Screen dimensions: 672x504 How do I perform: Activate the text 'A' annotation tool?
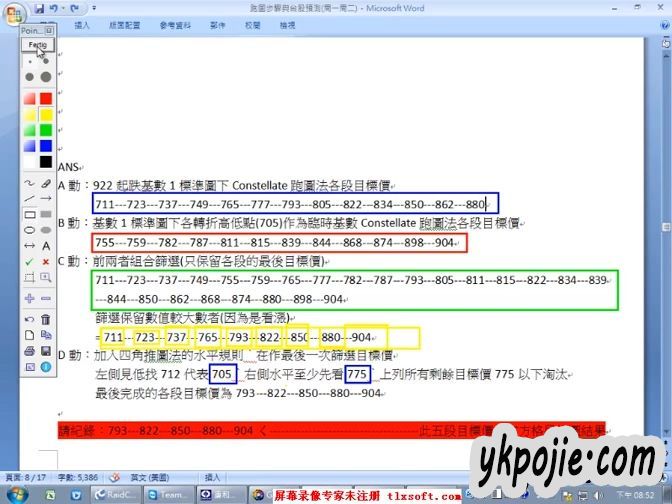tap(46, 245)
